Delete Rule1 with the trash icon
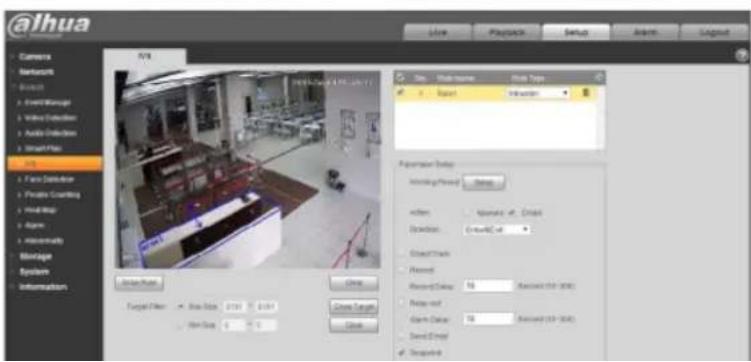Screen dimensions: 751x362 [x=585, y=93]
